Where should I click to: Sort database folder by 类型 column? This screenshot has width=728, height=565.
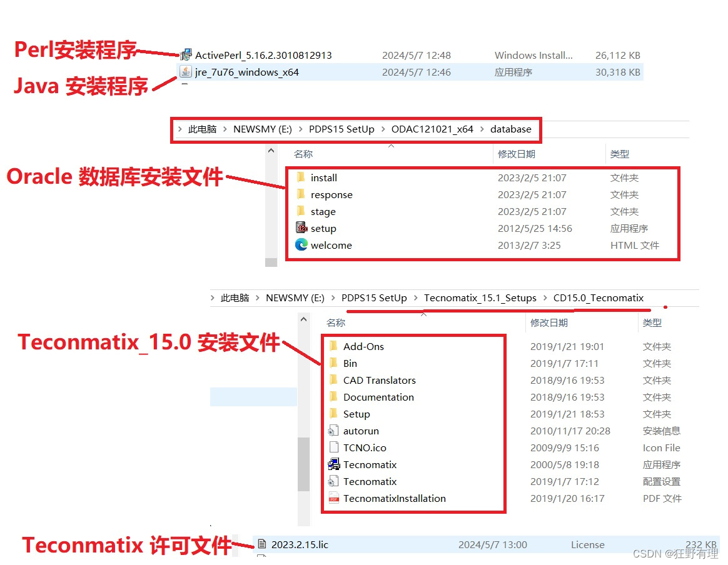coord(619,154)
